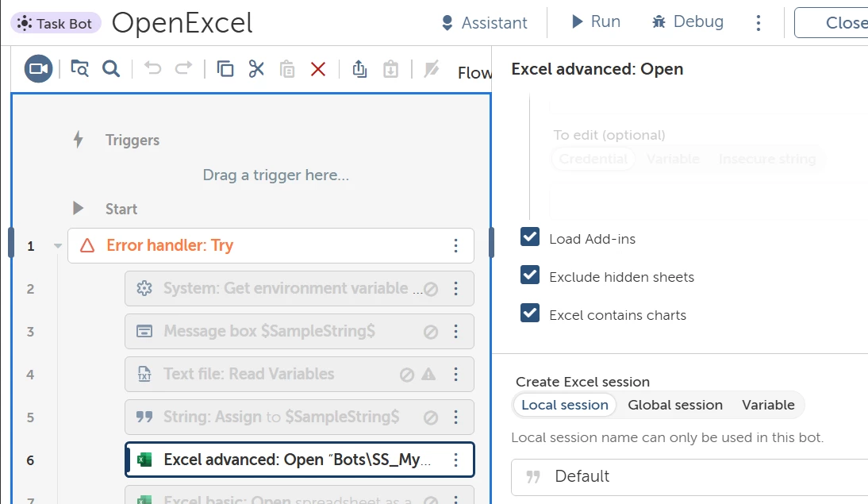868x504 pixels.
Task: Click the magnifier search icon
Action: (x=111, y=69)
